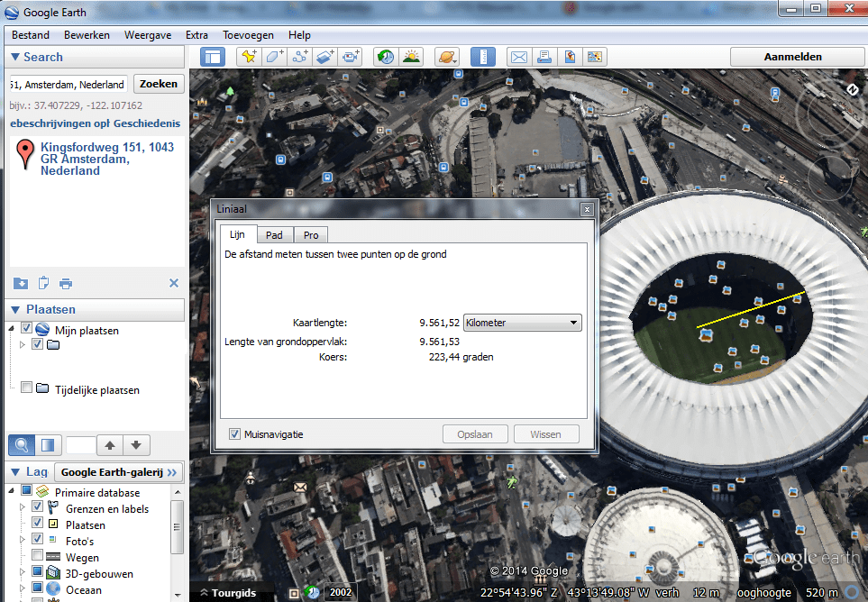Collapse the Search panel

click(x=15, y=57)
